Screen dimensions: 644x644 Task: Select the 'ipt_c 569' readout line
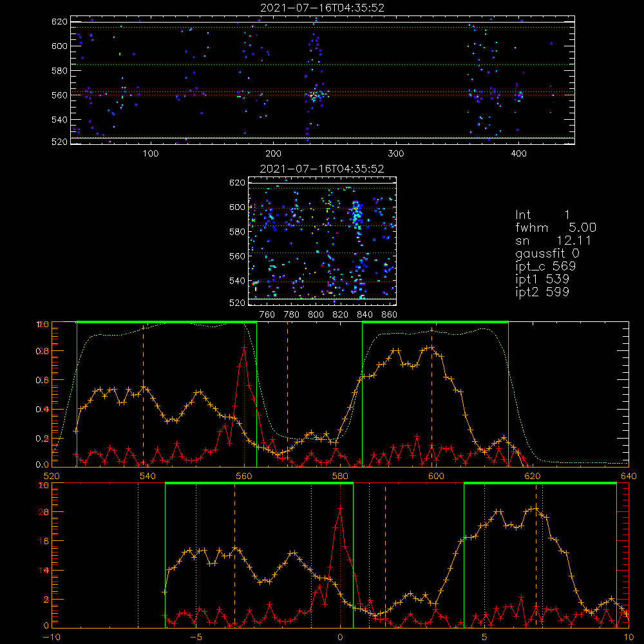[x=545, y=267]
